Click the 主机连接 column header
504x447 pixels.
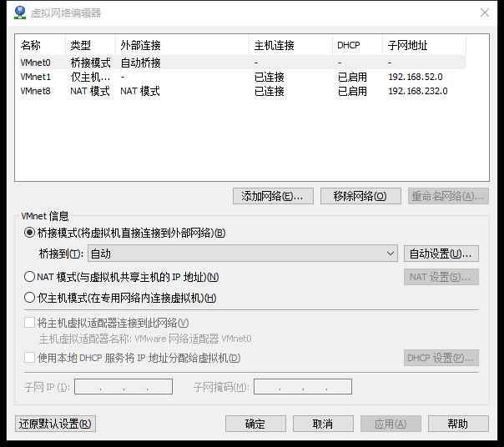(291, 45)
